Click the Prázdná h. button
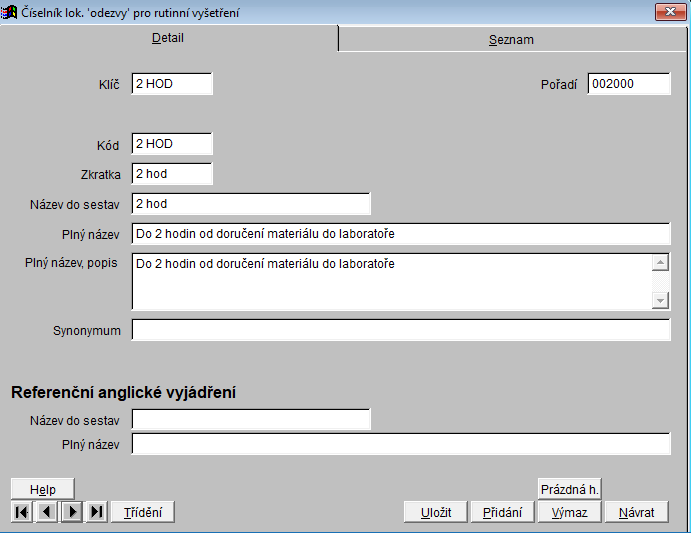This screenshot has height=533, width=691. pyautogui.click(x=569, y=489)
